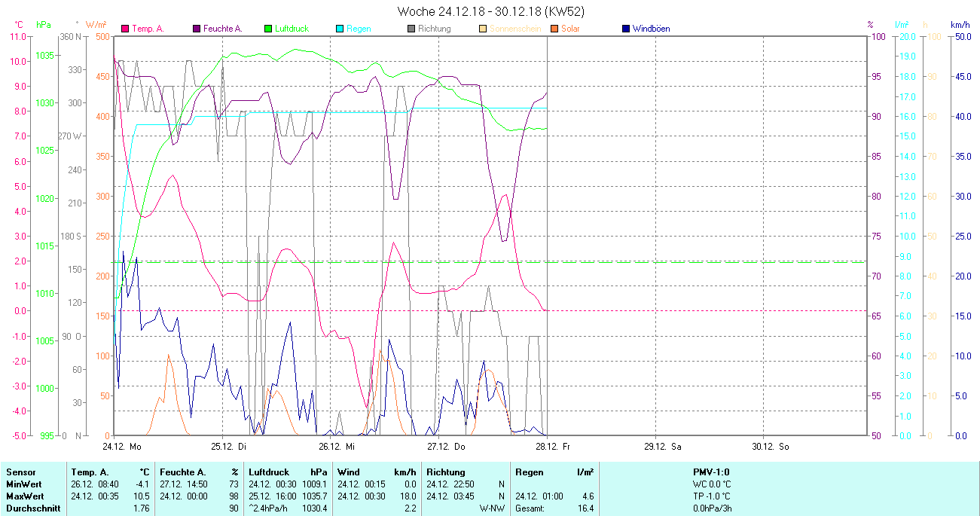Screen dimensions: 980x516
Task: Click the 29.12. Sa date label
Action: [x=662, y=446]
